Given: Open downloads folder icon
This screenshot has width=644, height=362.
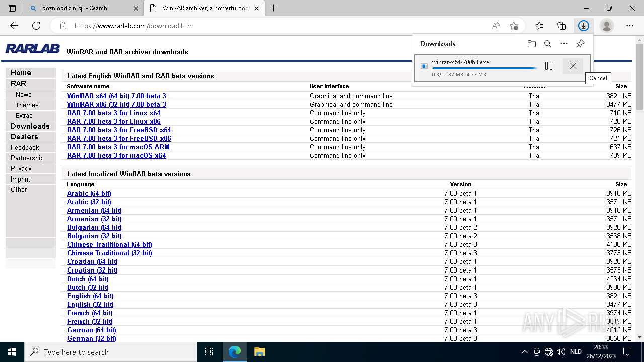Looking at the screenshot, I should click(x=532, y=44).
